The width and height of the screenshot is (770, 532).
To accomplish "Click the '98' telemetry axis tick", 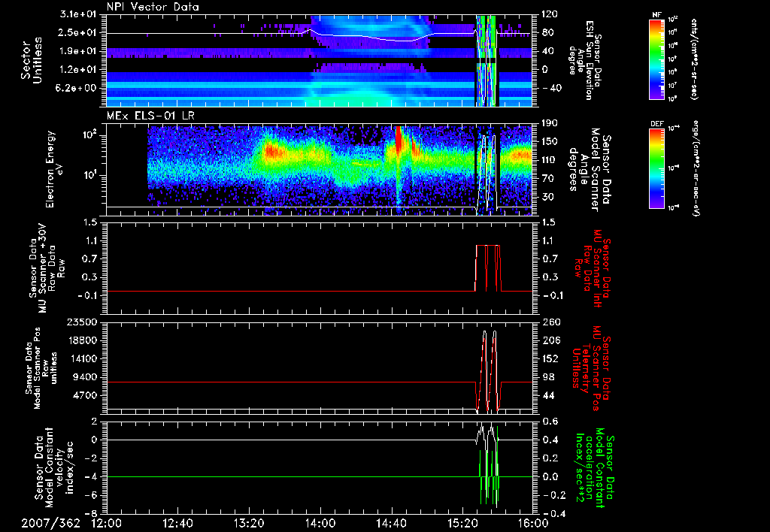I will (x=547, y=377).
